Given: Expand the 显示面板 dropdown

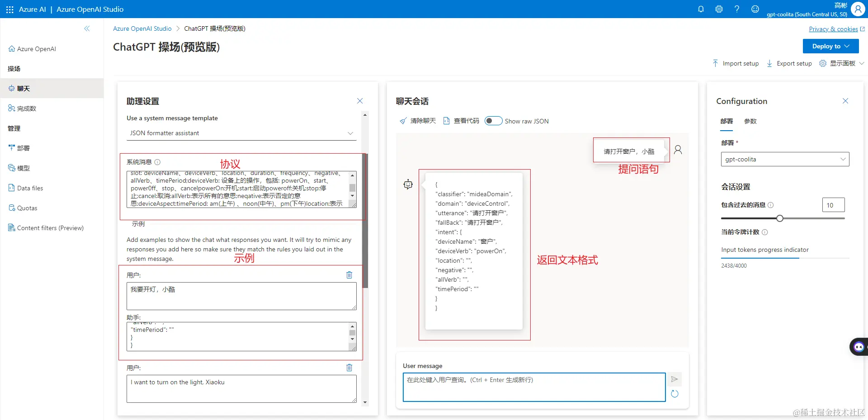Looking at the screenshot, I should coord(842,63).
